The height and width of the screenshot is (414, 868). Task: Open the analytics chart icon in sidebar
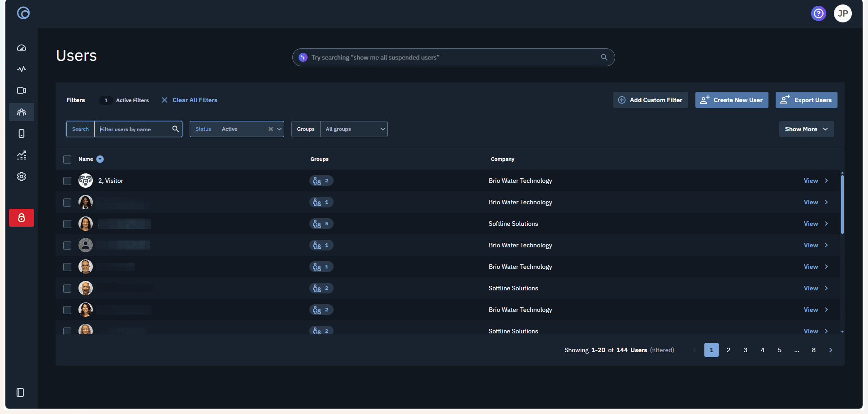(x=22, y=155)
